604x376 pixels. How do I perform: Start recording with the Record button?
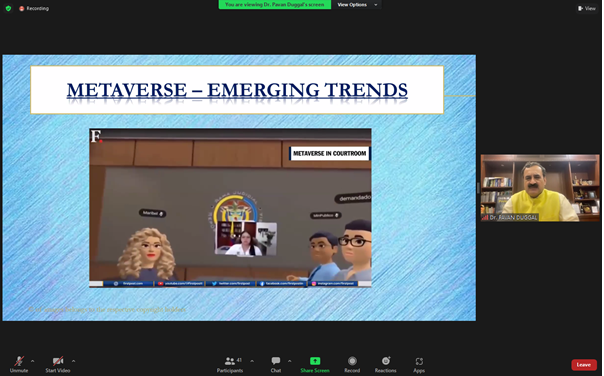pos(352,364)
